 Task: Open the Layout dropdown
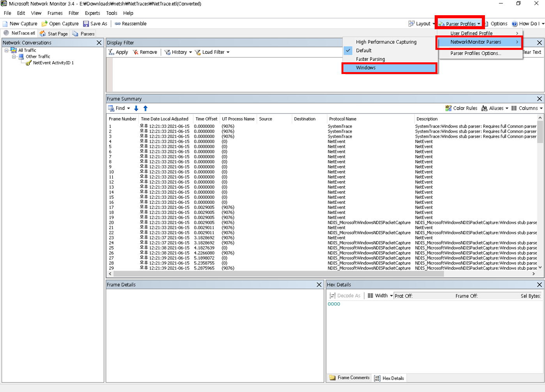click(x=421, y=24)
